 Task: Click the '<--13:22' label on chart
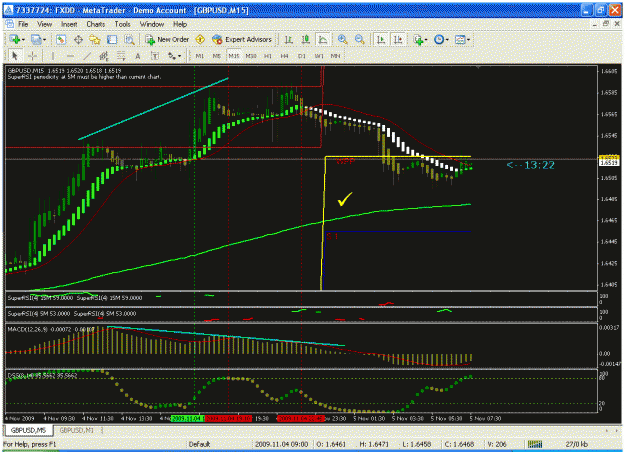click(x=531, y=165)
